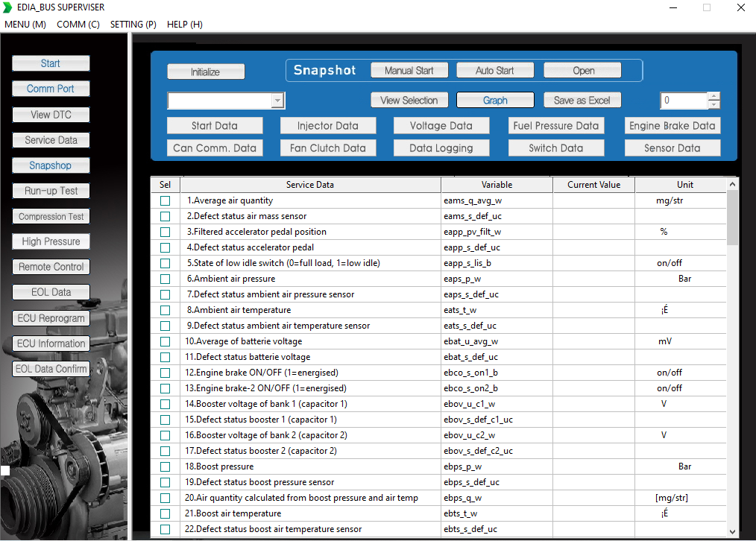The height and width of the screenshot is (541, 756).
Task: Show Fan Clutch Data variables
Action: tap(328, 148)
